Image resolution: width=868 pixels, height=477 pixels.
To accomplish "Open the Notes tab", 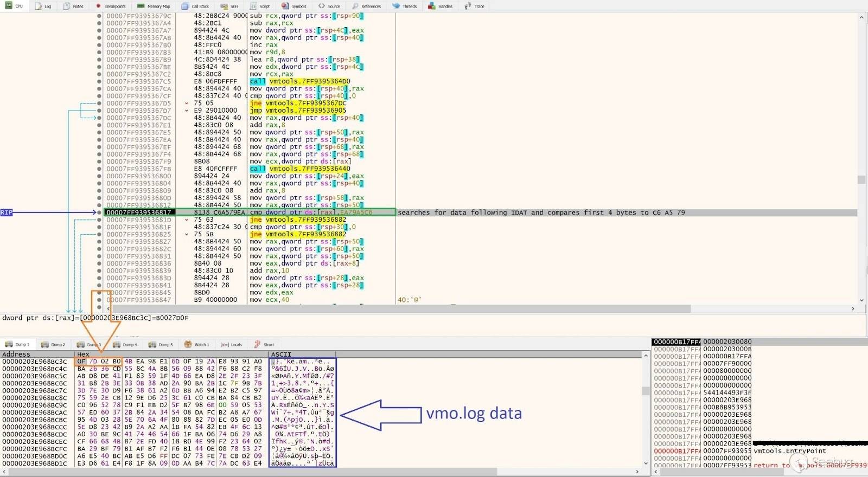I will (x=73, y=6).
